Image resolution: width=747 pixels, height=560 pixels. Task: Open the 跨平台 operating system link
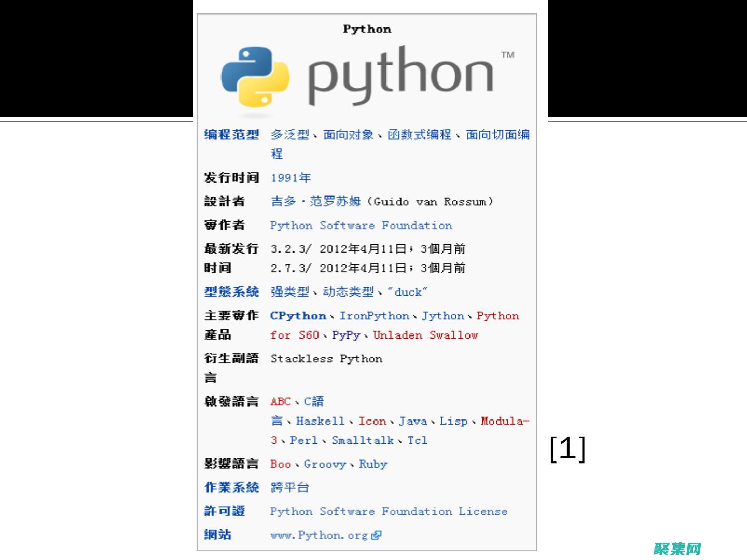289,487
